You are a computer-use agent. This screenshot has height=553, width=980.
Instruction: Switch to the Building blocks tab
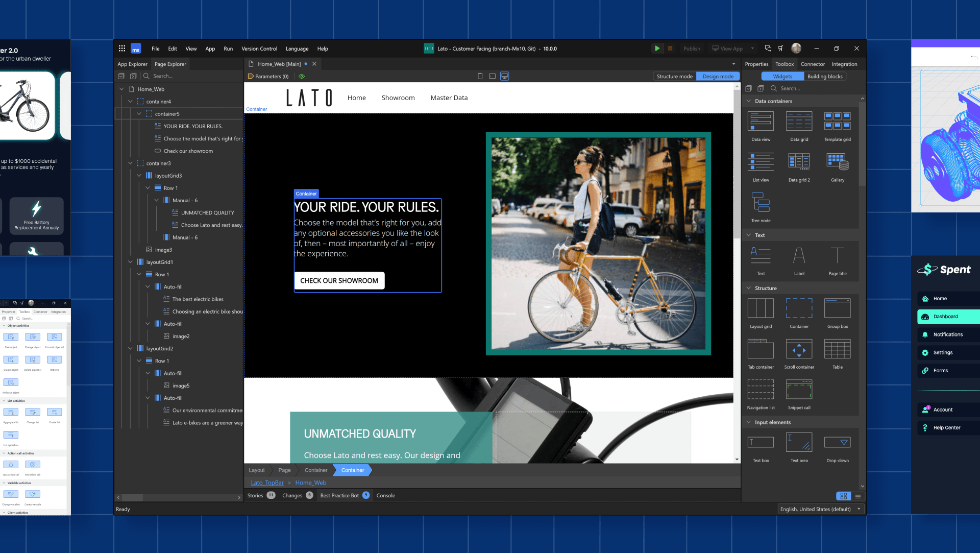click(x=824, y=76)
